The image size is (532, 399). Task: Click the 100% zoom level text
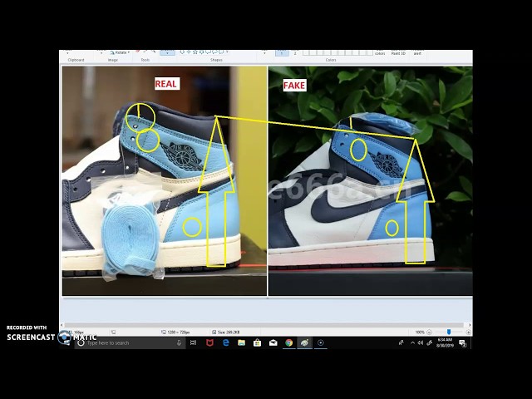pos(420,332)
